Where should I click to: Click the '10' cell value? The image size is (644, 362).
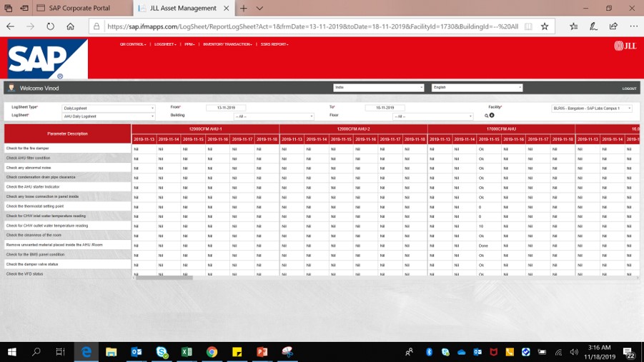[x=481, y=226]
